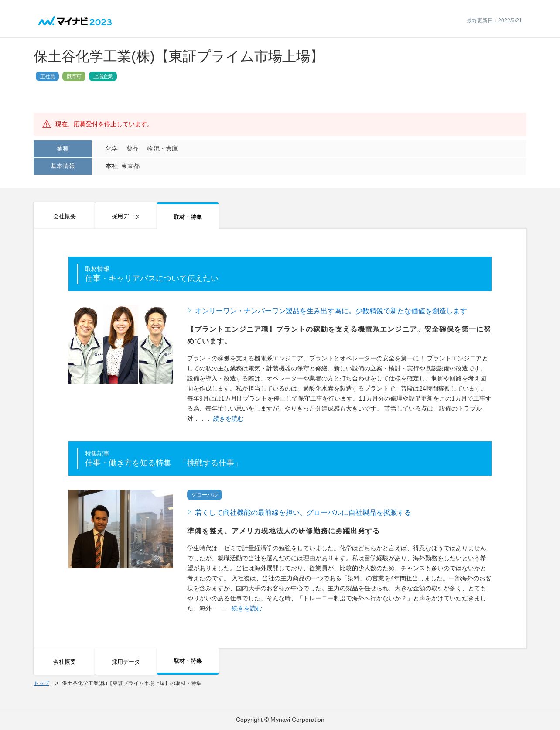
Task: Open the top 採用データ tab
Action: click(126, 216)
